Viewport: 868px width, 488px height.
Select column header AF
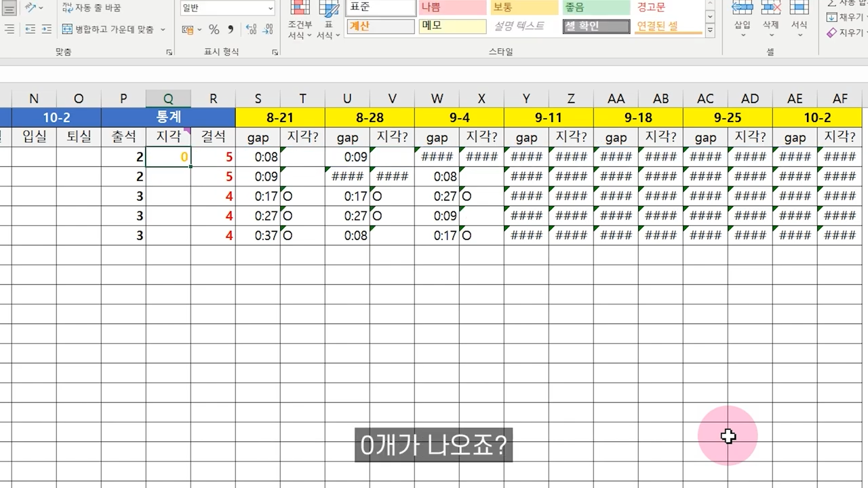point(840,99)
